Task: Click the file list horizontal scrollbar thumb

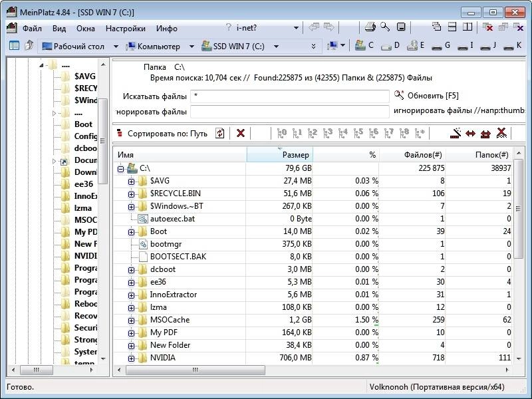Action: point(196,370)
